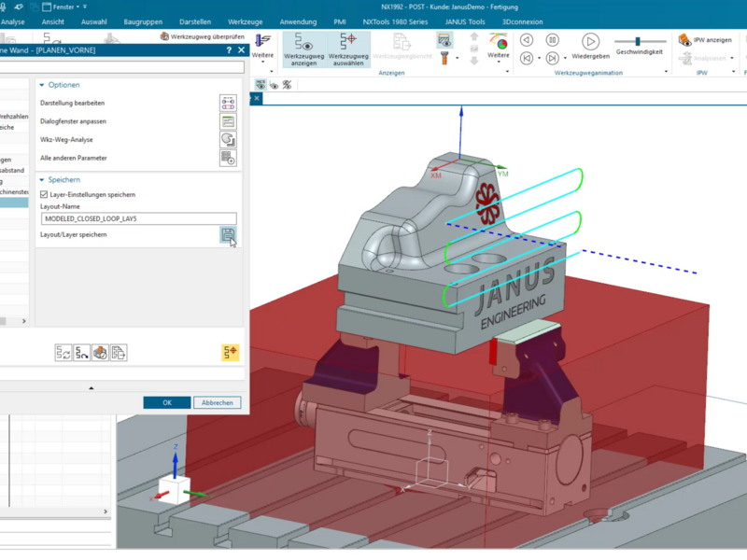This screenshot has width=747, height=560.
Task: Open PMI menu tab
Action: [x=340, y=21]
